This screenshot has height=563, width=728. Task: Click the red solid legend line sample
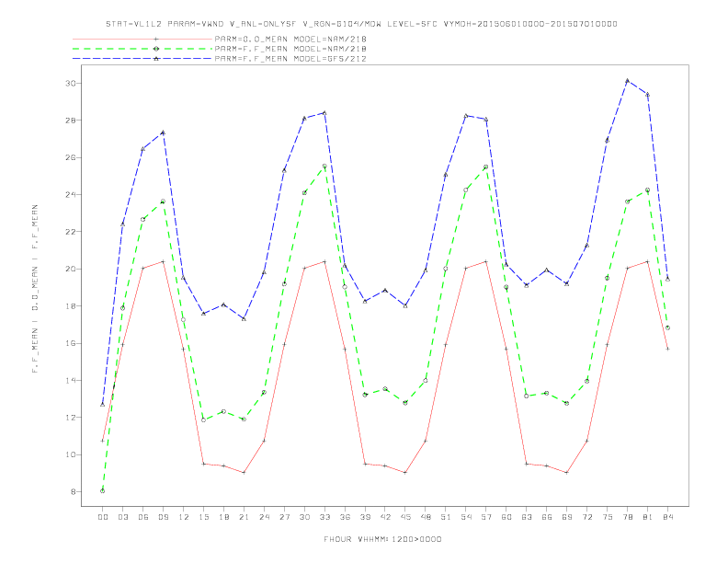(142, 39)
